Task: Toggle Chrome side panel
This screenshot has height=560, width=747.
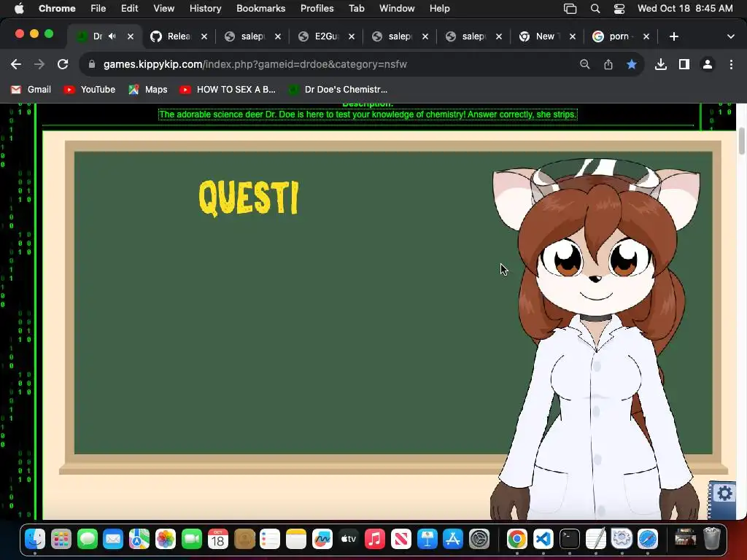Action: coord(684,64)
